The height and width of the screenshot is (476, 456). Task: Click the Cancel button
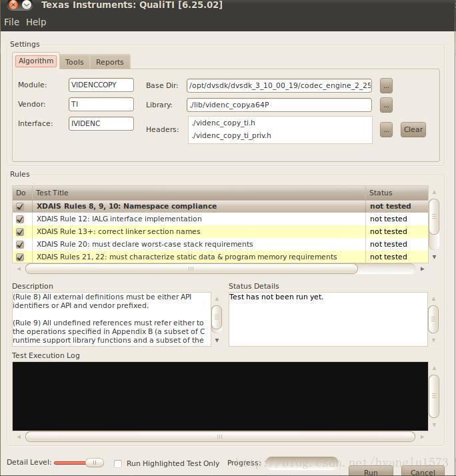[423, 471]
